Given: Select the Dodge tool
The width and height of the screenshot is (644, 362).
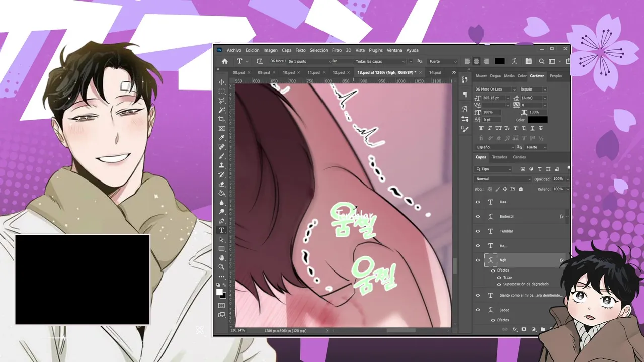Looking at the screenshot, I should coord(221,212).
